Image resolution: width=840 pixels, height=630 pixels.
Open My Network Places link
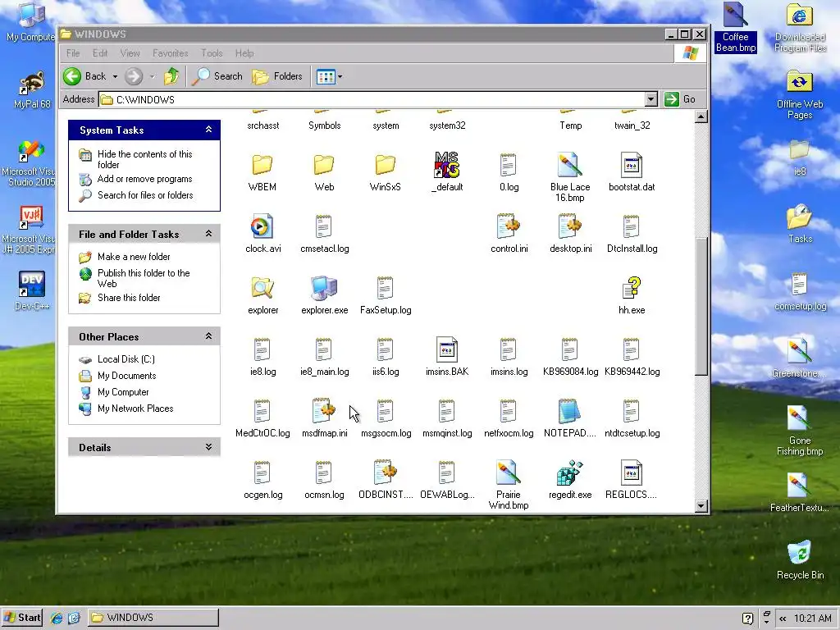point(135,409)
